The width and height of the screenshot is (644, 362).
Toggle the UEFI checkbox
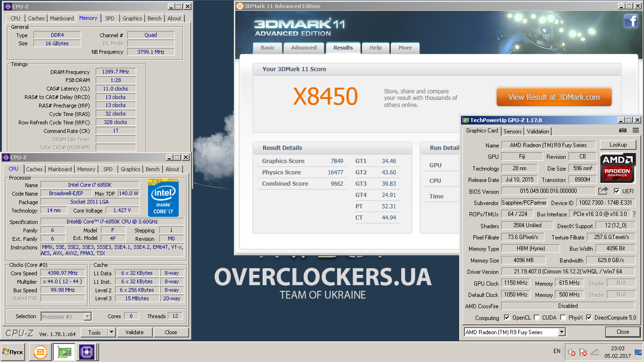[617, 191]
